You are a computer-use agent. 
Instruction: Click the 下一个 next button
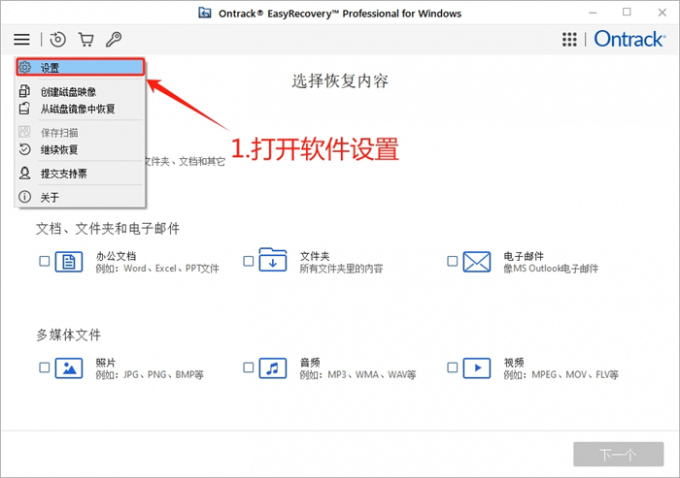(x=618, y=454)
